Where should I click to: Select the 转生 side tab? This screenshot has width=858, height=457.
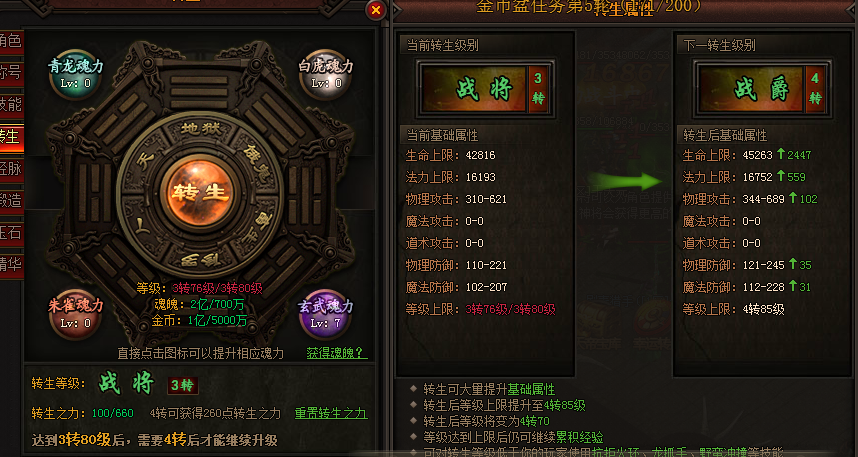pyautogui.click(x=11, y=136)
